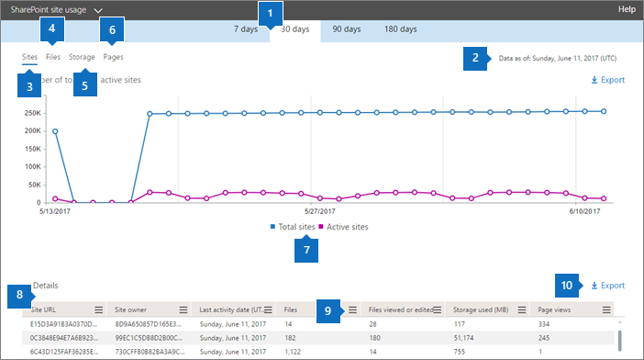Click site owner 8D9A650857D165E3
Screen dimensions: 644x360
[148, 324]
